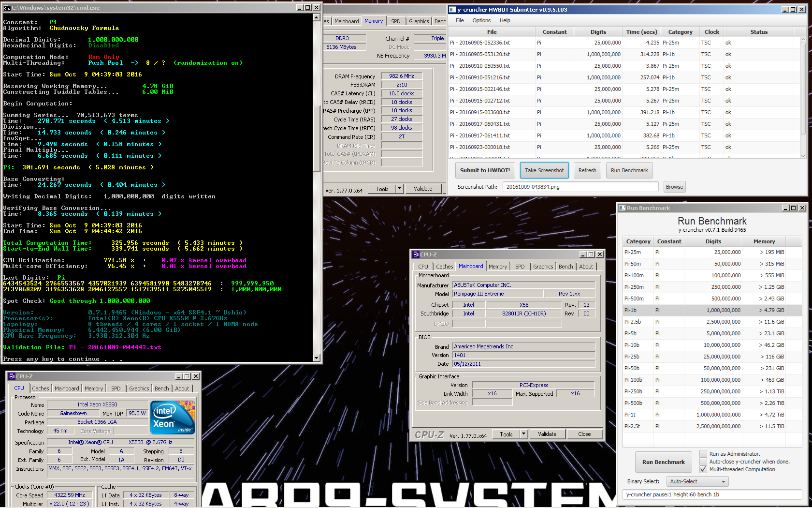Select result file Pi - 20160917-061411.txt
This screenshot has width=812, height=508.
pyautogui.click(x=623, y=135)
